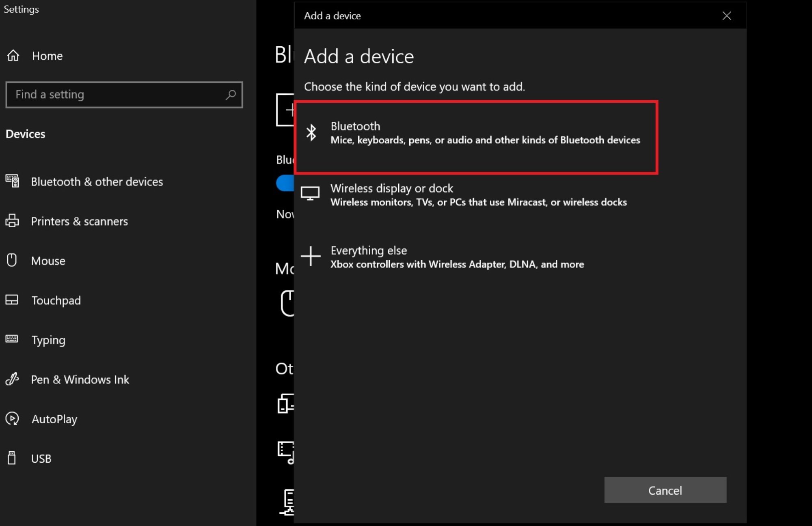Open Touchpad settings via its icon
Image resolution: width=812 pixels, height=526 pixels.
(x=12, y=300)
